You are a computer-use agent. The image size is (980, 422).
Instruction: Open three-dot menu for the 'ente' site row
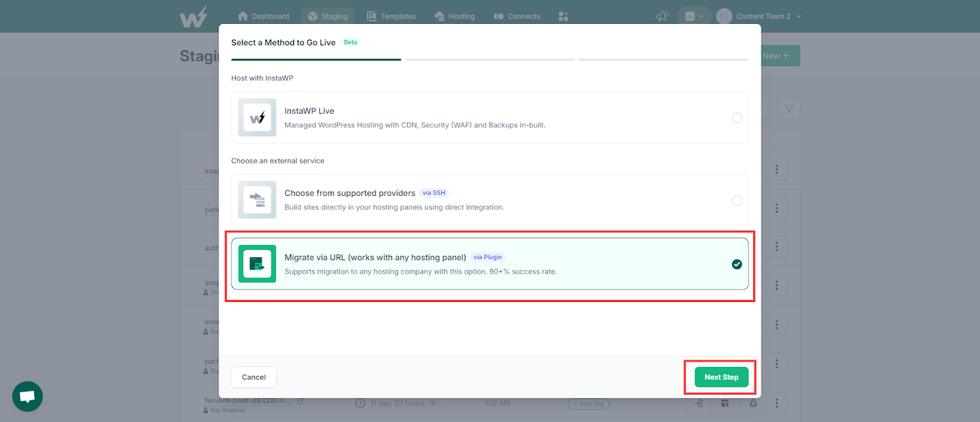click(x=777, y=325)
